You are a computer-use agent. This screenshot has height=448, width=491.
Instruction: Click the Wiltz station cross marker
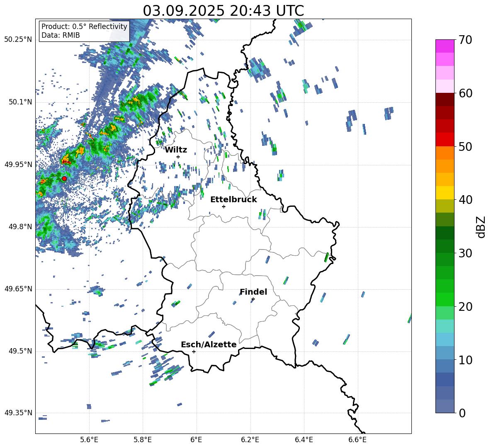(x=178, y=157)
